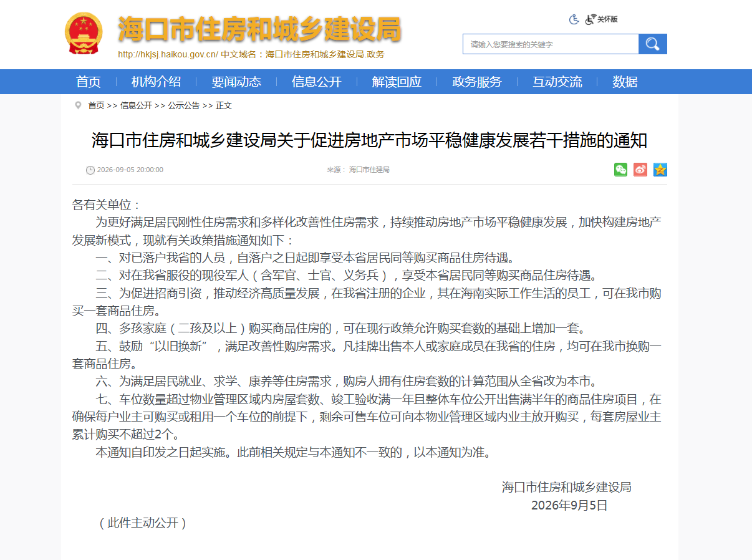Open the 机构介绍 navigation tab
This screenshot has height=560, width=752.
click(x=156, y=82)
